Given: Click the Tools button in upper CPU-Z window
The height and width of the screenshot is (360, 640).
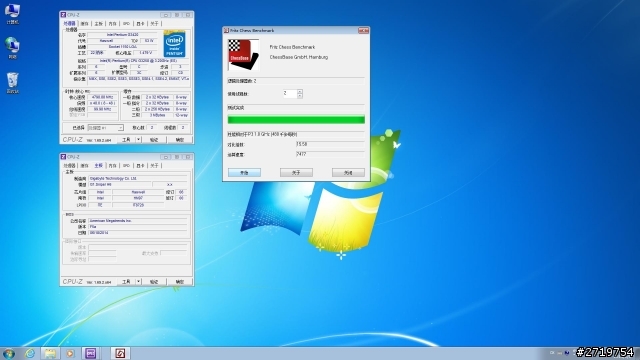Looking at the screenshot, I should point(127,140).
